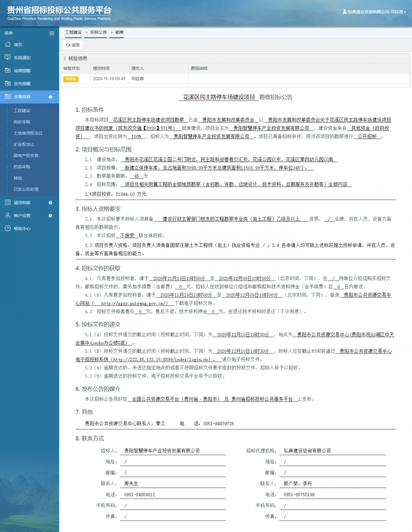Select the 交易信息 folder icon

pyautogui.click(x=8, y=96)
